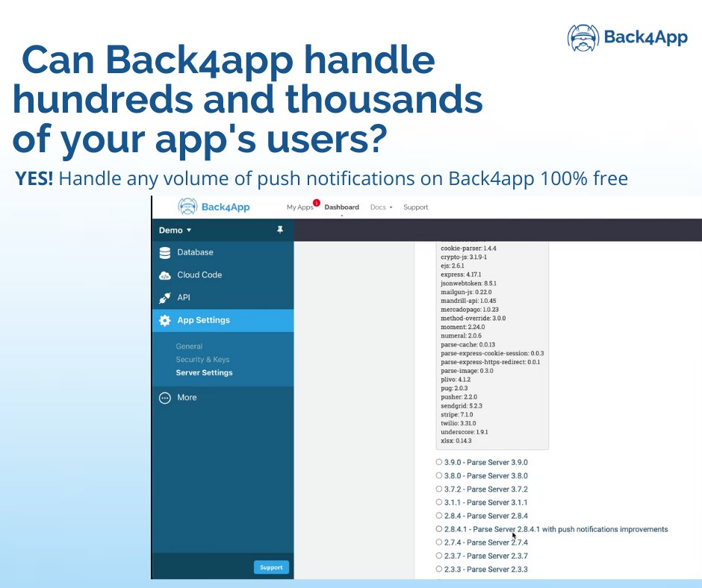Click the red notification badge on My Apps

point(317,203)
